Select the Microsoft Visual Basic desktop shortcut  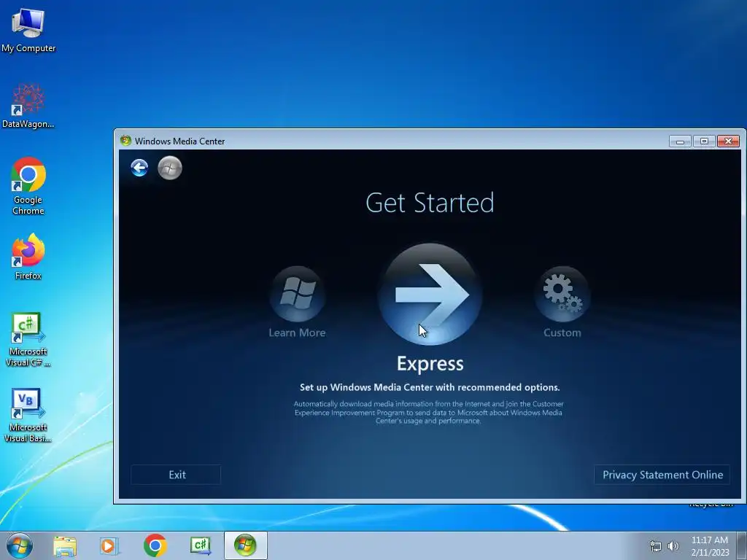pos(28,415)
